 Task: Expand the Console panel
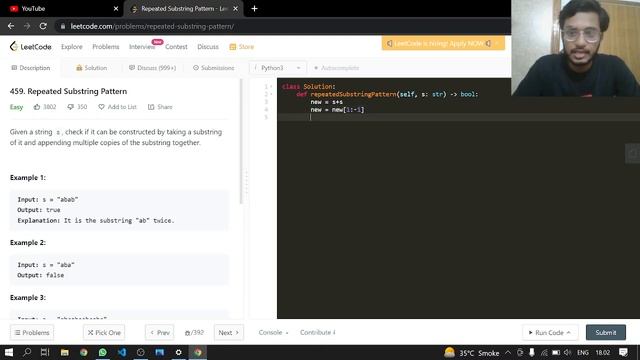[x=273, y=333]
